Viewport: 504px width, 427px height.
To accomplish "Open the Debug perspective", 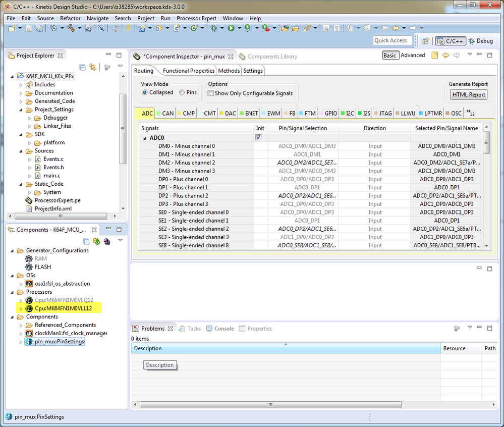I will (x=480, y=41).
